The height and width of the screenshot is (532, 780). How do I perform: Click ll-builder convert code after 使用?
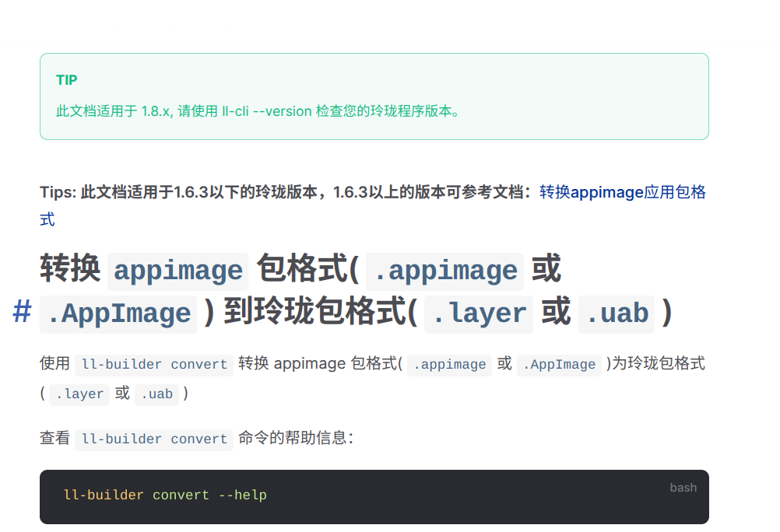154,365
